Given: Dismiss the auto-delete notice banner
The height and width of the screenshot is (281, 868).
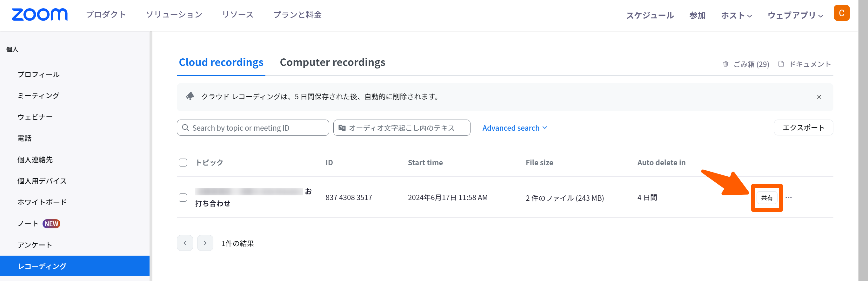Looking at the screenshot, I should pyautogui.click(x=819, y=97).
